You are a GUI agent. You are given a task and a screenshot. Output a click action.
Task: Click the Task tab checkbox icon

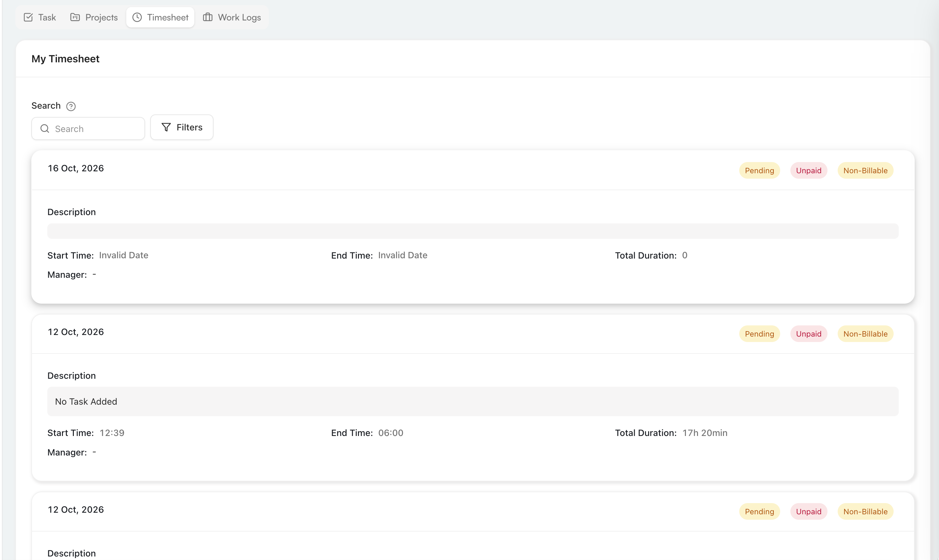(x=28, y=17)
